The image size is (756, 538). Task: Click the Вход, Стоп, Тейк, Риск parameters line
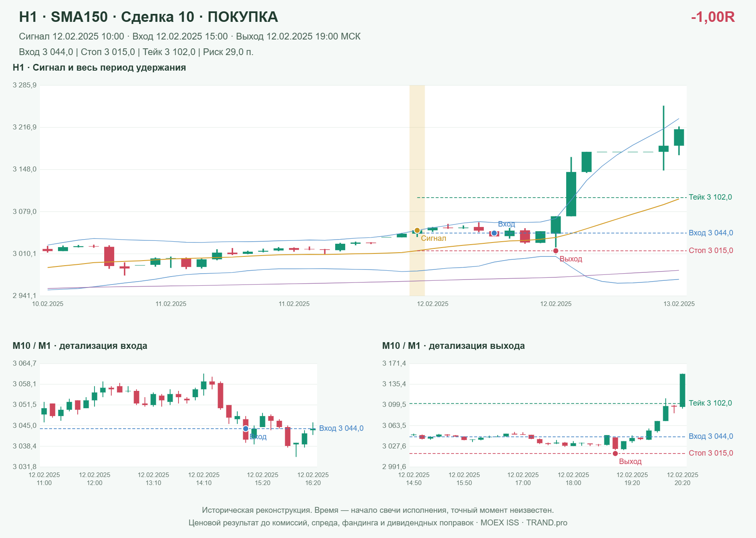click(136, 52)
